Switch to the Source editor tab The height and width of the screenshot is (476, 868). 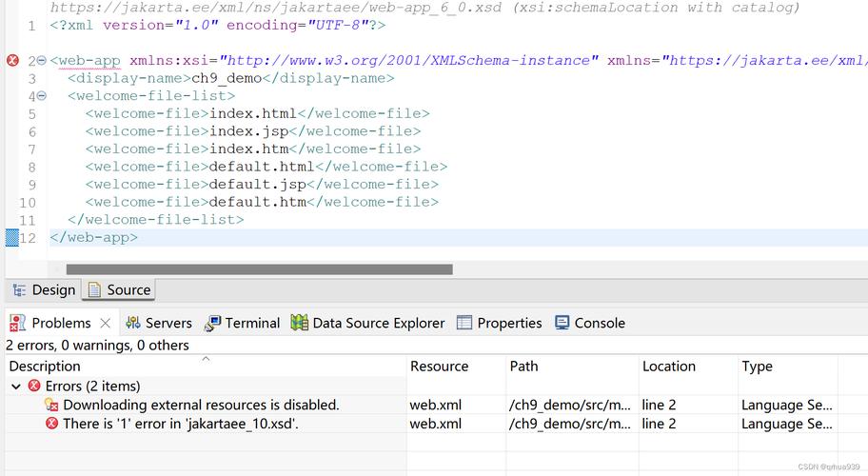click(x=119, y=290)
